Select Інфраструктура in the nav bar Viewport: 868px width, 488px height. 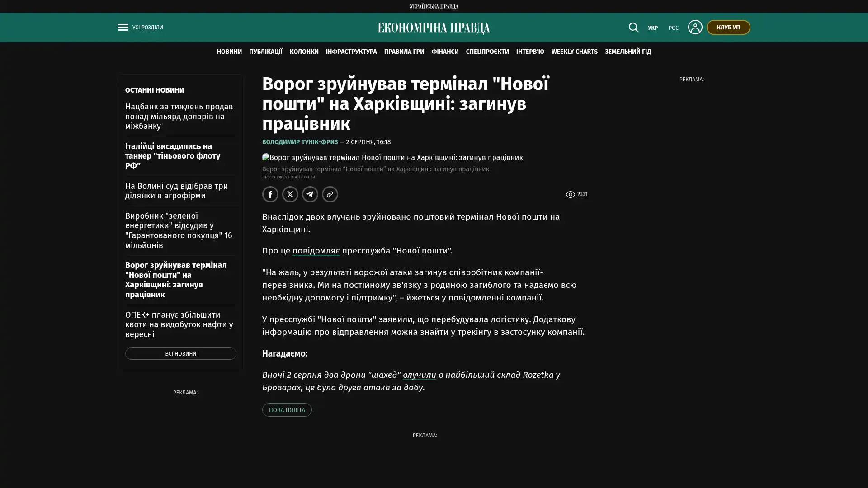pyautogui.click(x=351, y=52)
